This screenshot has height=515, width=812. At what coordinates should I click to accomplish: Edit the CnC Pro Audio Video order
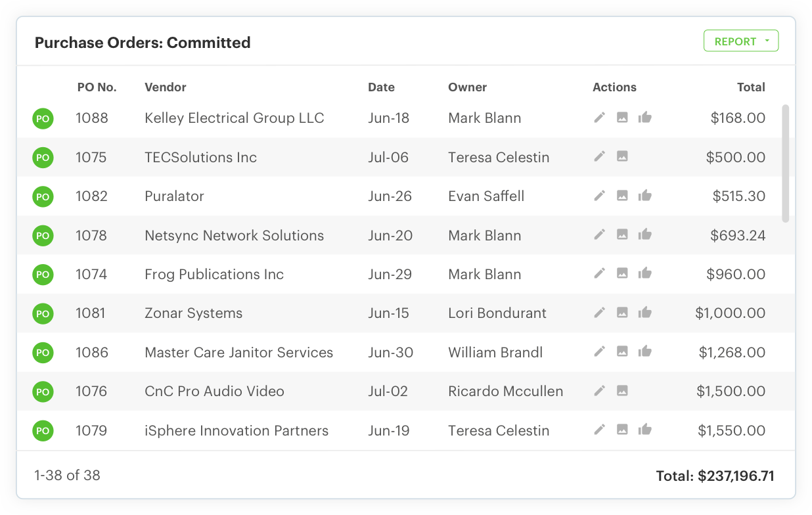tap(600, 391)
